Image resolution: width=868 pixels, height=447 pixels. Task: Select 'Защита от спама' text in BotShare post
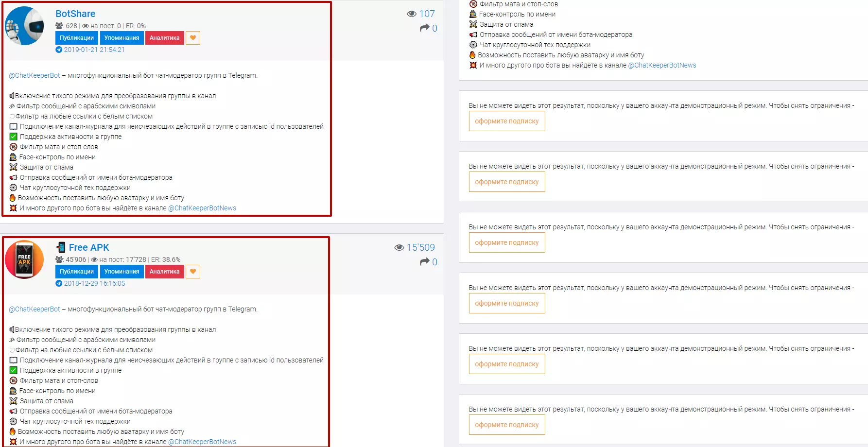click(x=47, y=167)
